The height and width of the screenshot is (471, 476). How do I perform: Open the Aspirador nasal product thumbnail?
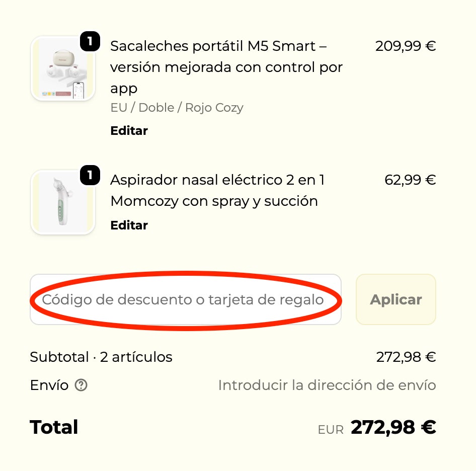[63, 202]
